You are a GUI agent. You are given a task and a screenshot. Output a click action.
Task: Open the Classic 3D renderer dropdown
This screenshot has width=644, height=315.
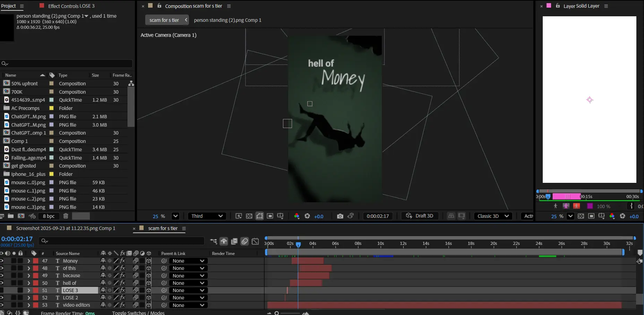[x=493, y=216]
